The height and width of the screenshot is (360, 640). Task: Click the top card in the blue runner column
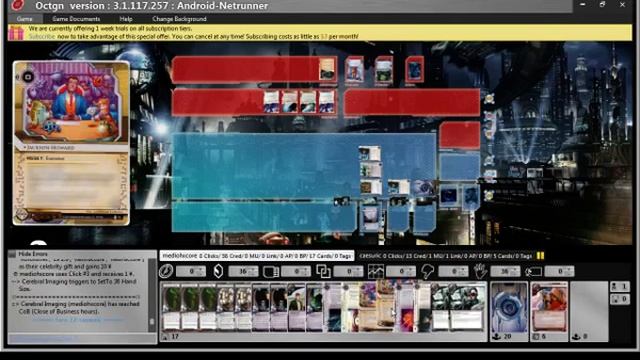coord(370,153)
